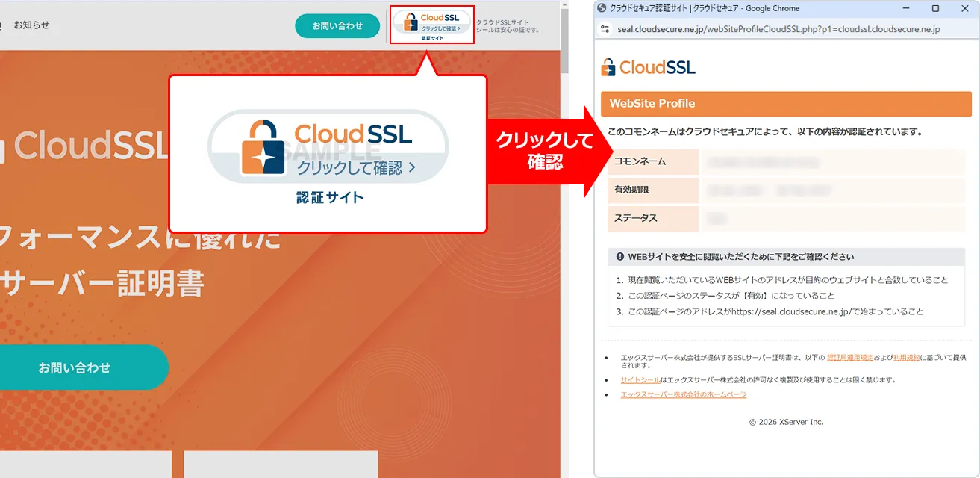Click the © 2026 XServer Inc. footer text
The width and height of the screenshot is (980, 478).
tap(786, 422)
